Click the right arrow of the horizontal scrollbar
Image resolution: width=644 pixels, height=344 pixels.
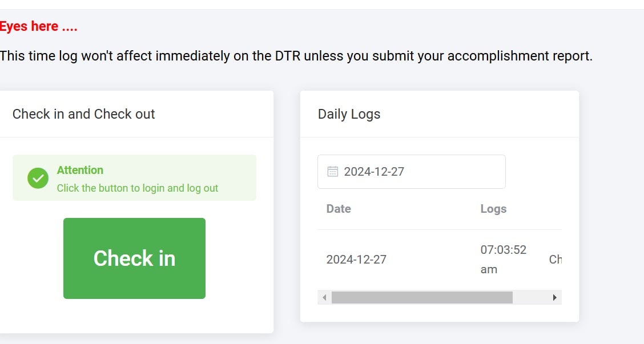(x=554, y=297)
